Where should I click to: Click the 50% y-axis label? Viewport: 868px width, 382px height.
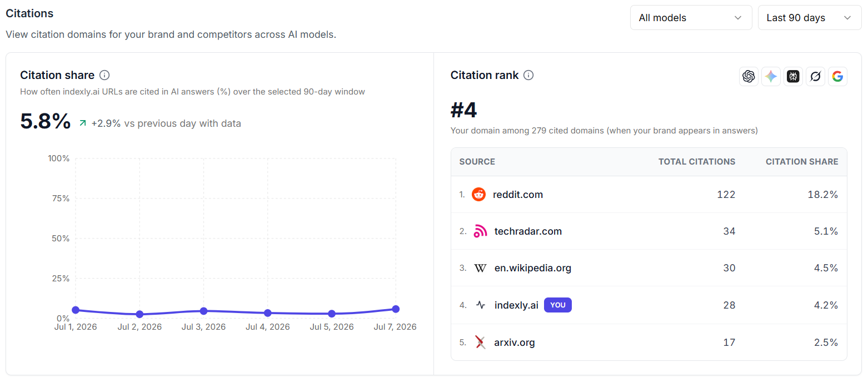click(x=61, y=239)
